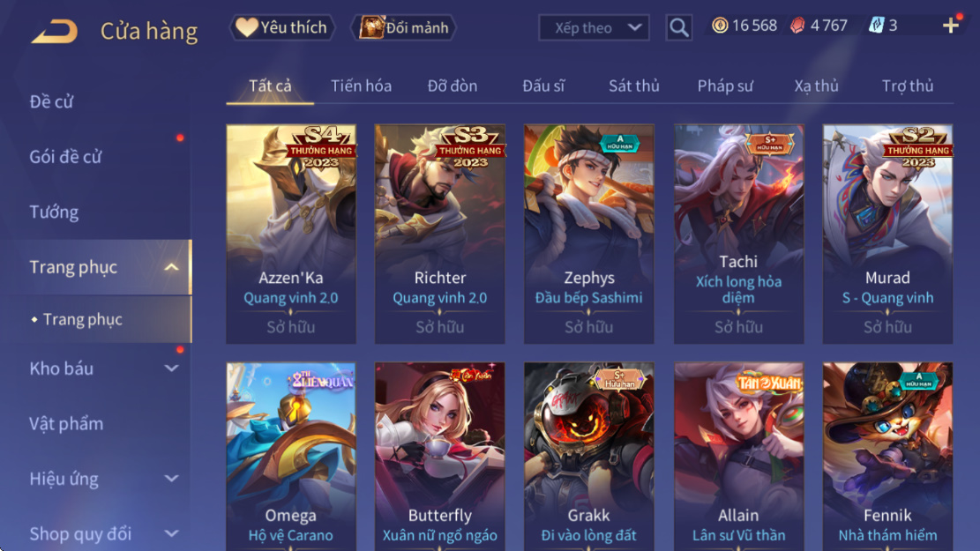Select Tachi Xích long hỏa diệm skin
980x551 pixels.
(x=738, y=234)
